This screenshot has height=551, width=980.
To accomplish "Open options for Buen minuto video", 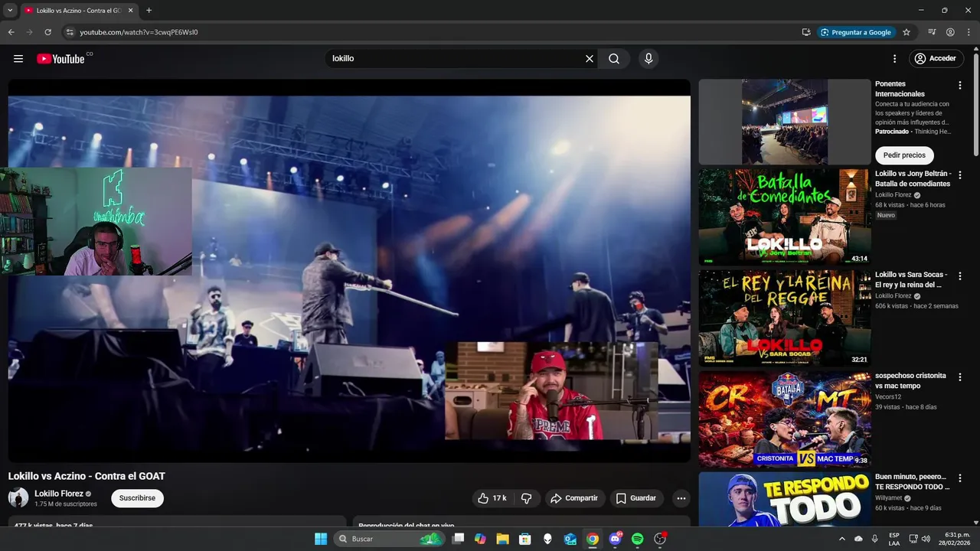I will [960, 478].
